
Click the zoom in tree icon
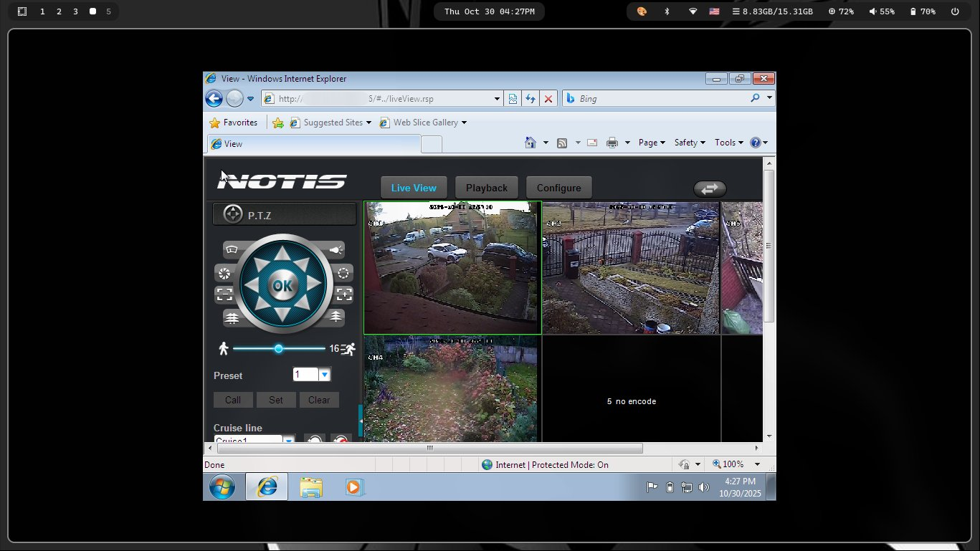click(336, 317)
